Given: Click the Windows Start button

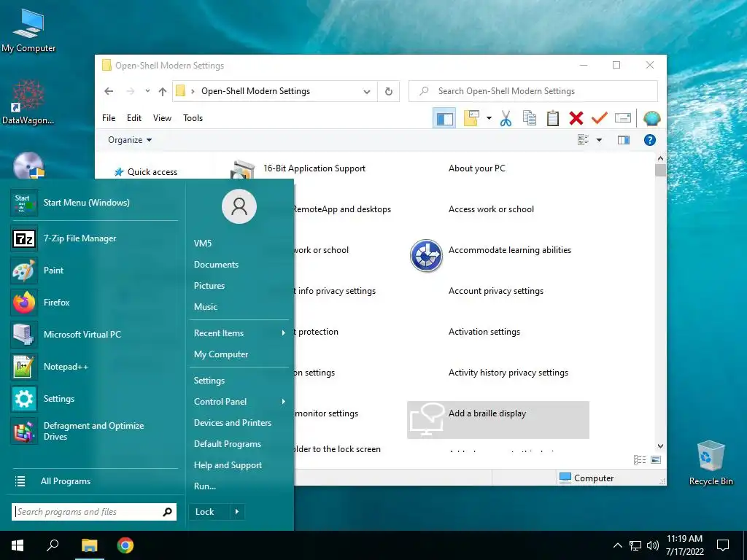Looking at the screenshot, I should [18, 545].
